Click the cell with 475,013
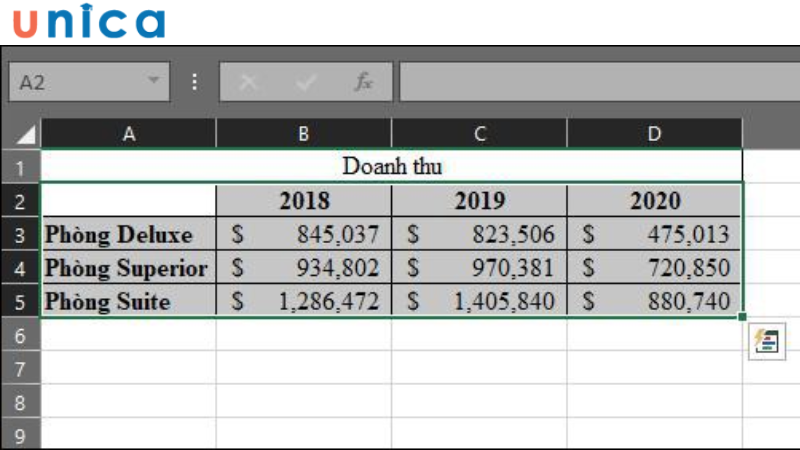 (x=655, y=234)
